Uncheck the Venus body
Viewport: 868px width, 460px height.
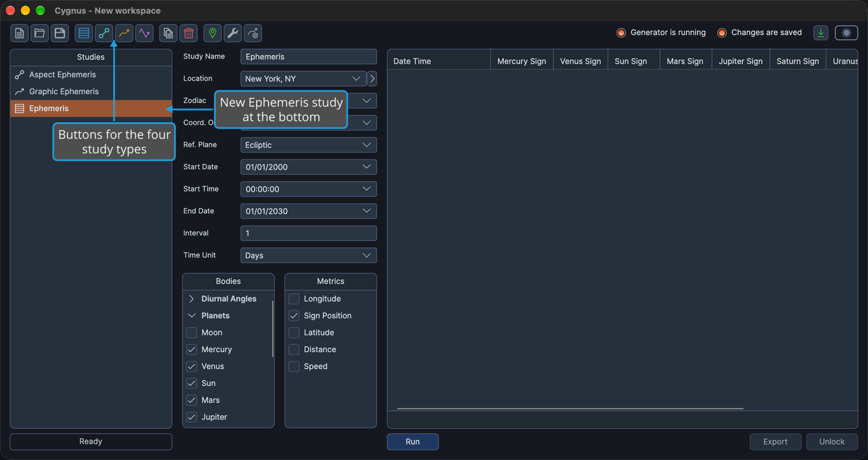(192, 366)
